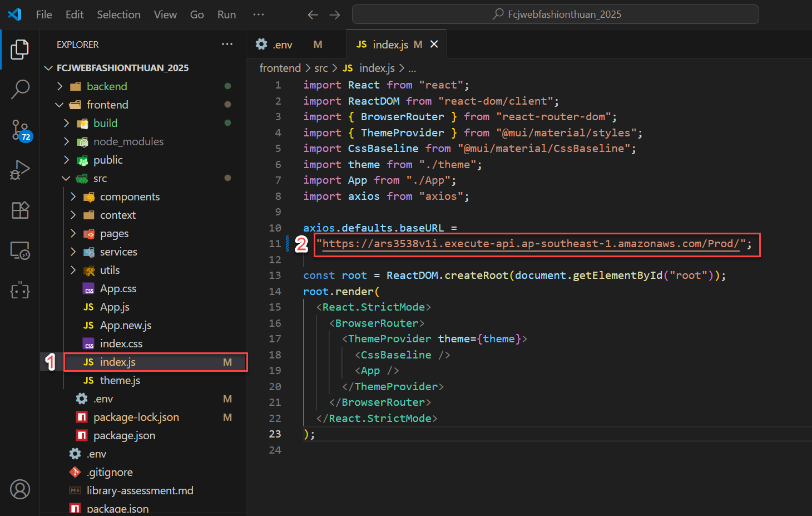Click the 'ThemeProvider theme={theme}' code line
812x516 pixels.
[x=434, y=338]
